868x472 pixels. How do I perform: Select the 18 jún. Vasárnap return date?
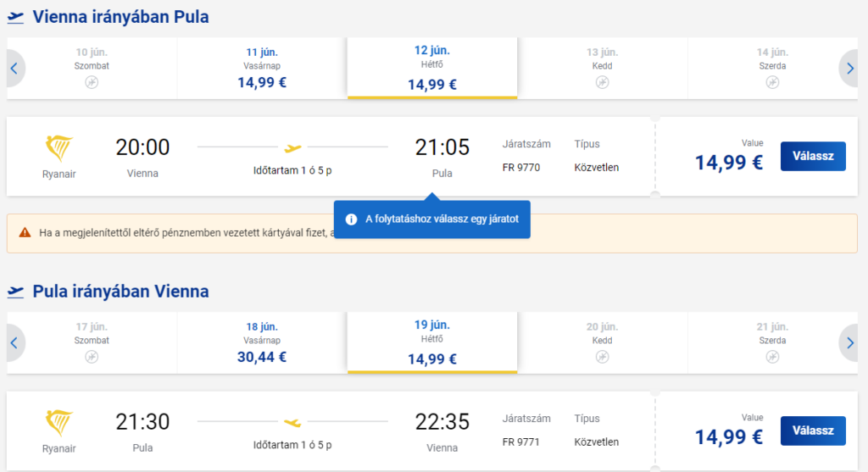(262, 343)
